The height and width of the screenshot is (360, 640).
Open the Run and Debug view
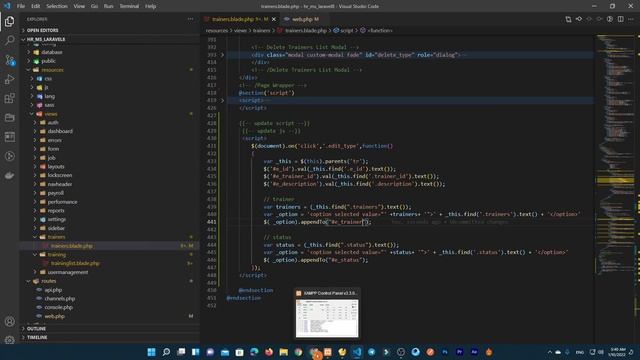pos(9,79)
